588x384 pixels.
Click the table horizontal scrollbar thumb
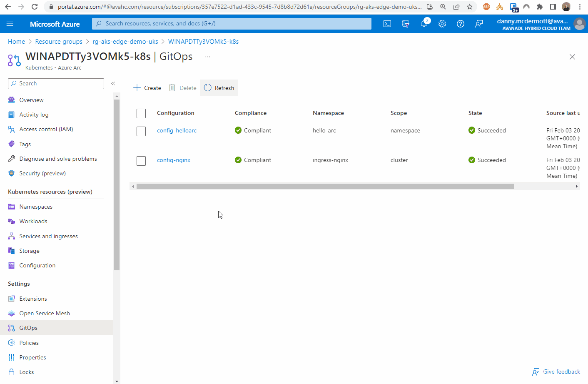325,186
